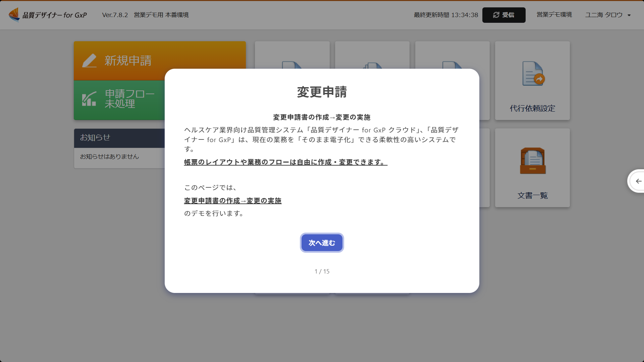The width and height of the screenshot is (644, 362).
Task: Click the back arrow on the right edge
Action: pos(638,181)
